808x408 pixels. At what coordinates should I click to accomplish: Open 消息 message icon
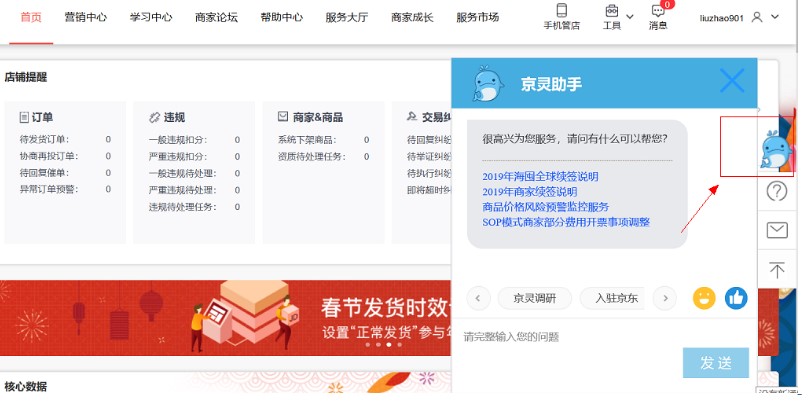pyautogui.click(x=658, y=11)
